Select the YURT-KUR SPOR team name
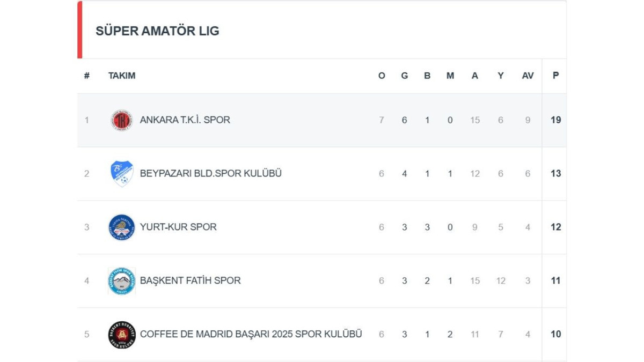The image size is (644, 362). 178,227
